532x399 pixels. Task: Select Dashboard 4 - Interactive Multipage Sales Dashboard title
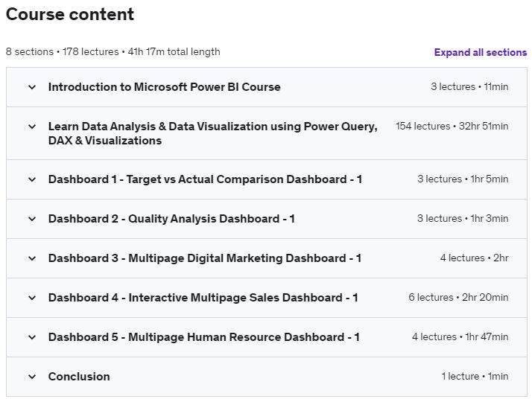(203, 298)
